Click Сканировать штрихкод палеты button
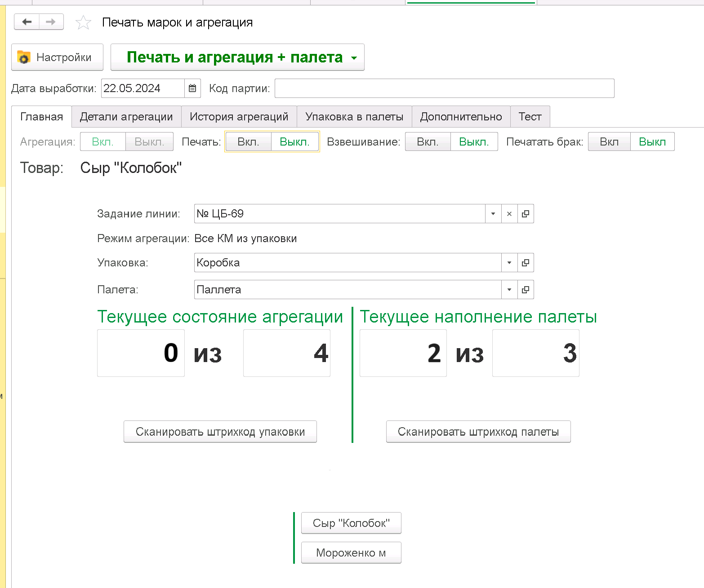This screenshot has width=704, height=588. point(478,432)
